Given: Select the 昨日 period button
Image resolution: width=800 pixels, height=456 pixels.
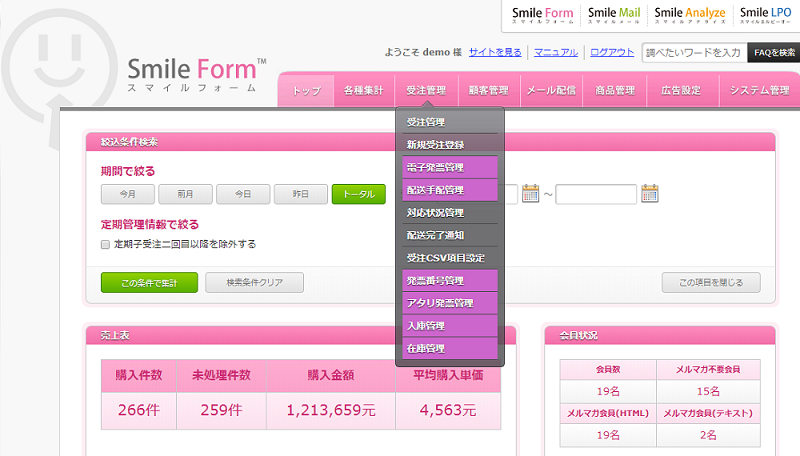Looking at the screenshot, I should pyautogui.click(x=301, y=194).
